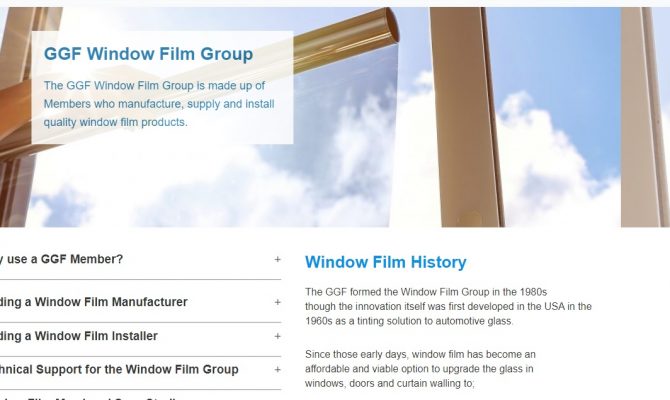Image resolution: width=670 pixels, height=400 pixels.
Task: Click the banner paragraph about Members who manufacture
Action: (x=159, y=104)
